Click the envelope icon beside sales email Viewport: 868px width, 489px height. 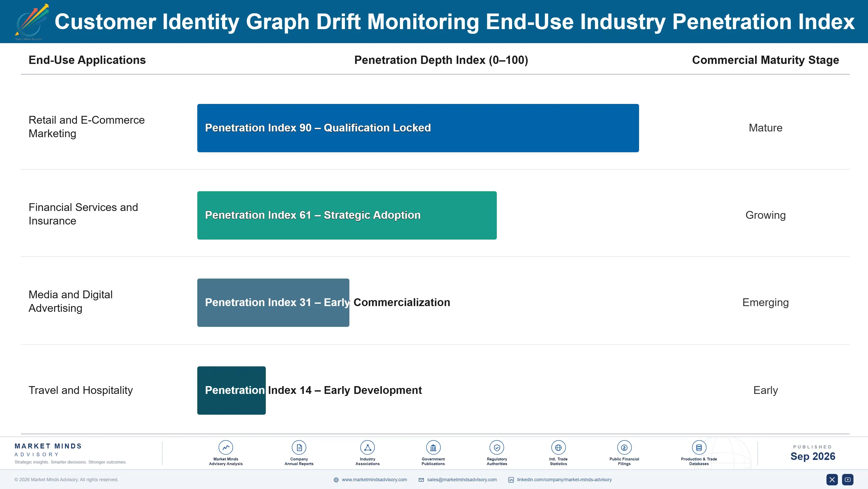(x=421, y=480)
